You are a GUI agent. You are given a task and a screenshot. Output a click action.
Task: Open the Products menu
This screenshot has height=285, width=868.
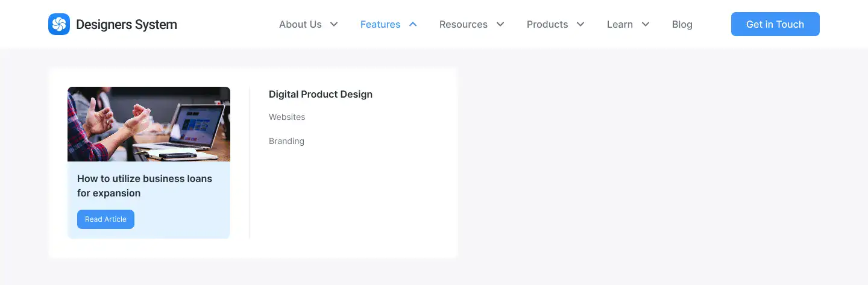(547, 24)
